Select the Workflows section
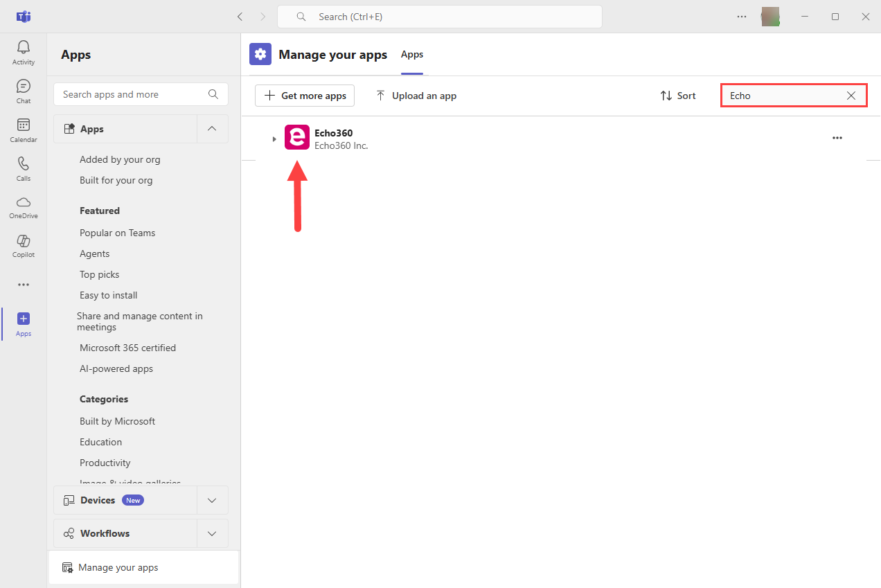Screen dimensions: 881x588 [x=125, y=533]
